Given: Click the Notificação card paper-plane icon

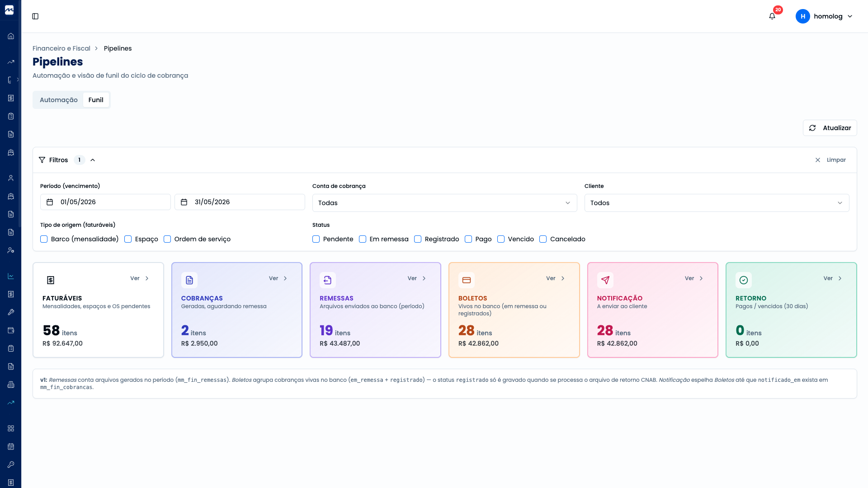Looking at the screenshot, I should click(605, 280).
